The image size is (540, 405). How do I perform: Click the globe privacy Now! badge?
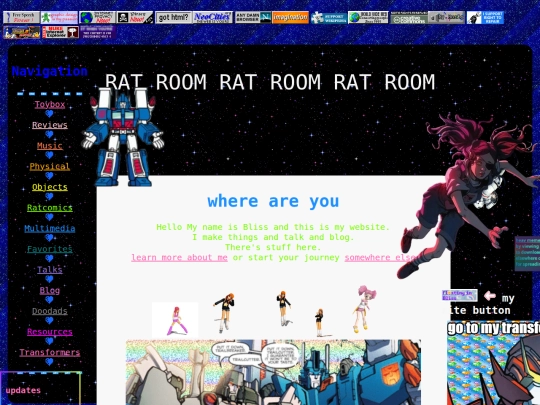tap(97, 17)
